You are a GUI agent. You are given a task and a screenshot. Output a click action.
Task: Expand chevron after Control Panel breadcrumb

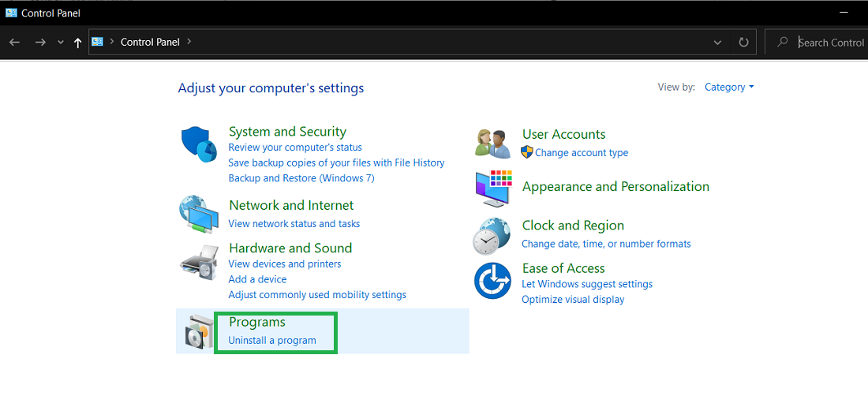189,42
